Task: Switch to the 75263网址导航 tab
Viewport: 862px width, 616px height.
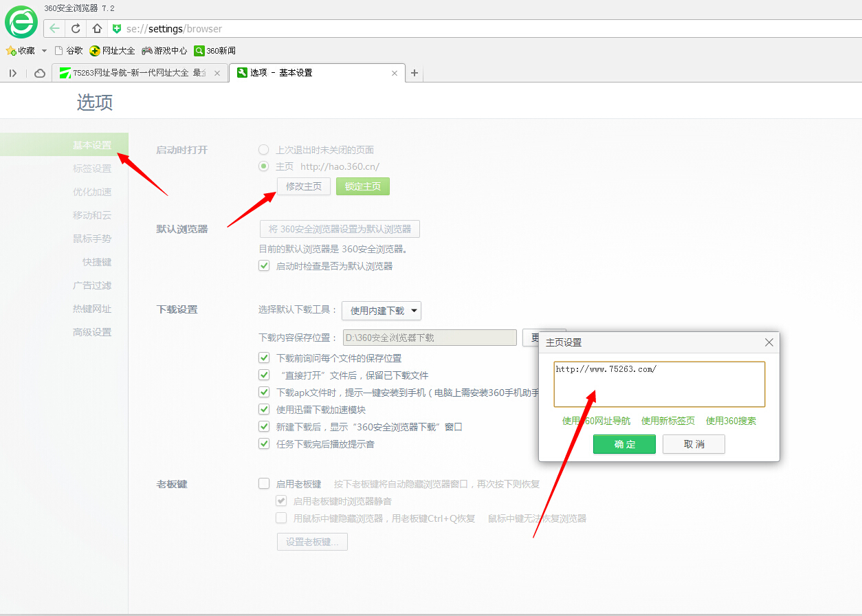Action: [x=140, y=73]
